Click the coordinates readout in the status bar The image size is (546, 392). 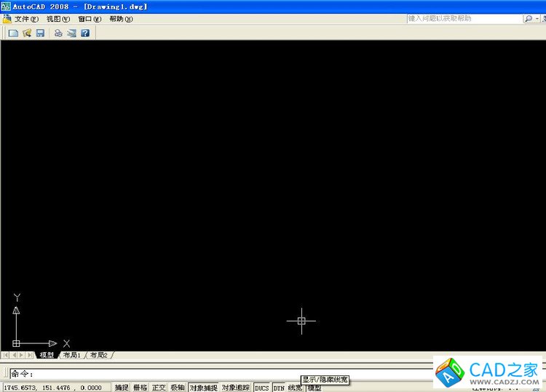click(x=52, y=388)
